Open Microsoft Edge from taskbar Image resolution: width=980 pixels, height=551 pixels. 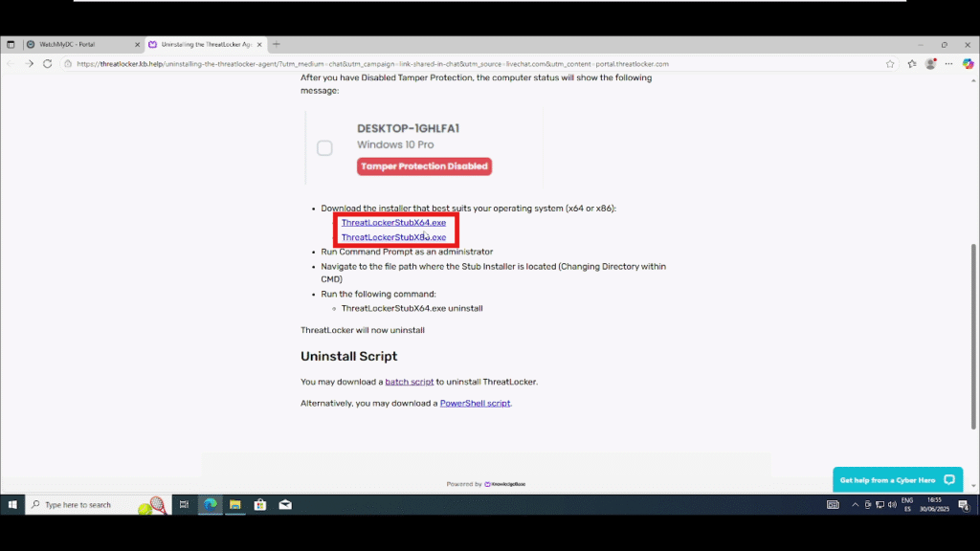pyautogui.click(x=210, y=505)
